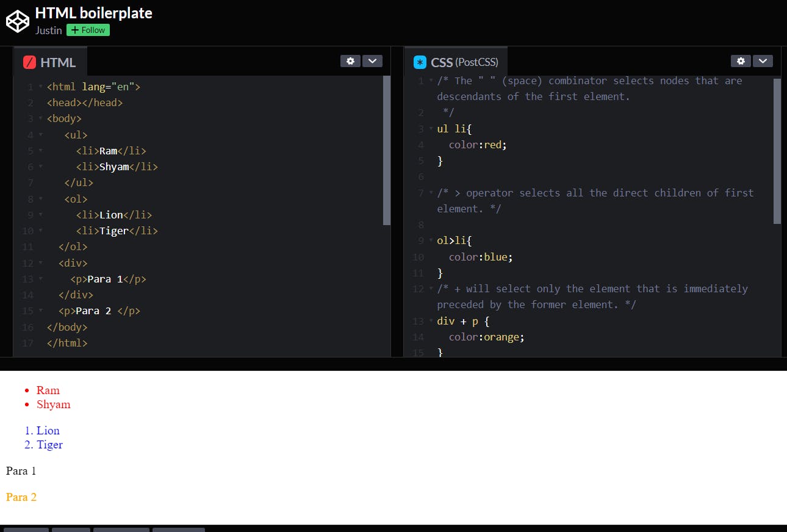Click the color:blue declaration
This screenshot has height=532, width=787.
481,257
